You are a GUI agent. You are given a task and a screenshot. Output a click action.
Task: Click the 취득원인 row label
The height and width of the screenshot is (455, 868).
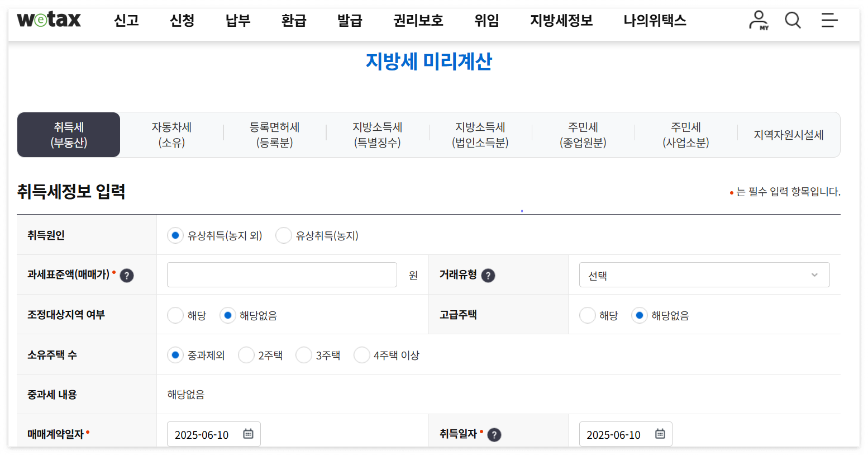point(46,235)
